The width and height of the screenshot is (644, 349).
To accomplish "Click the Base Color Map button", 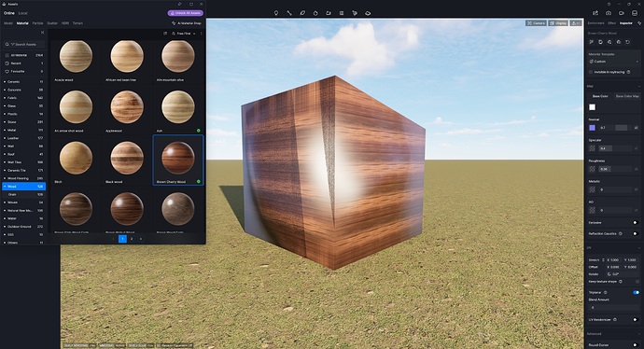I will click(627, 96).
